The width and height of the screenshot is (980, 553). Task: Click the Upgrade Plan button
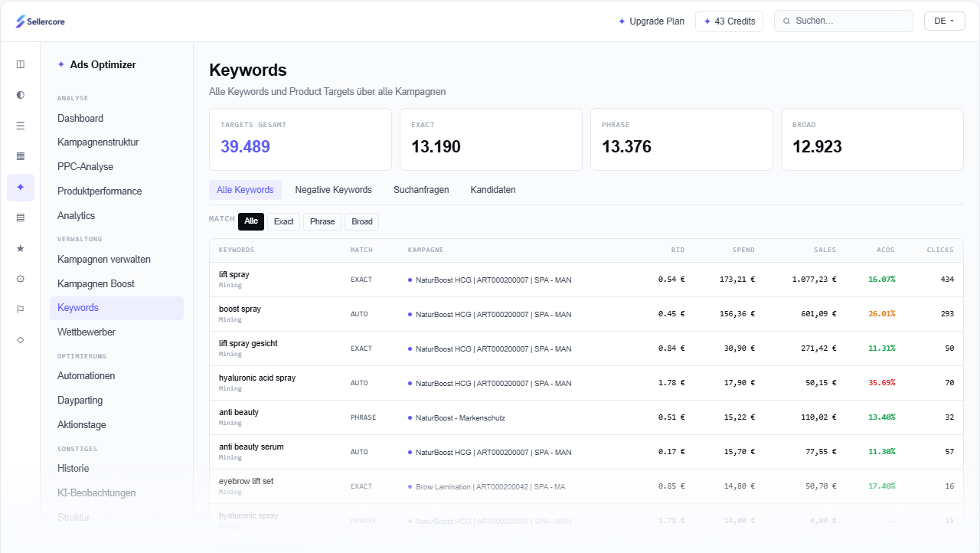[x=651, y=21]
